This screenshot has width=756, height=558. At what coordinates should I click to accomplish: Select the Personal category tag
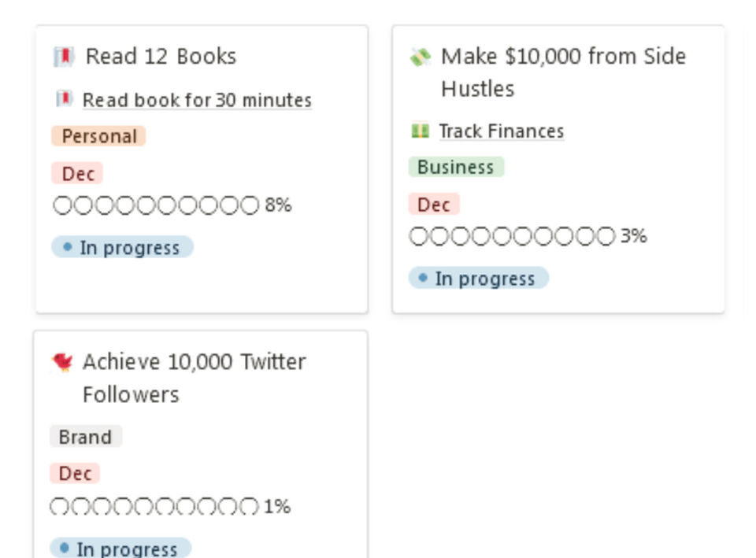click(x=99, y=136)
